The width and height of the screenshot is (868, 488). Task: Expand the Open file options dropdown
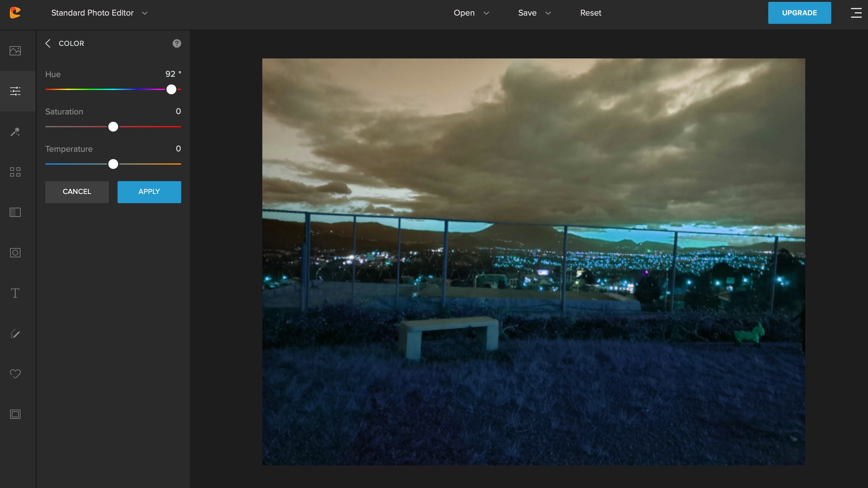click(486, 13)
